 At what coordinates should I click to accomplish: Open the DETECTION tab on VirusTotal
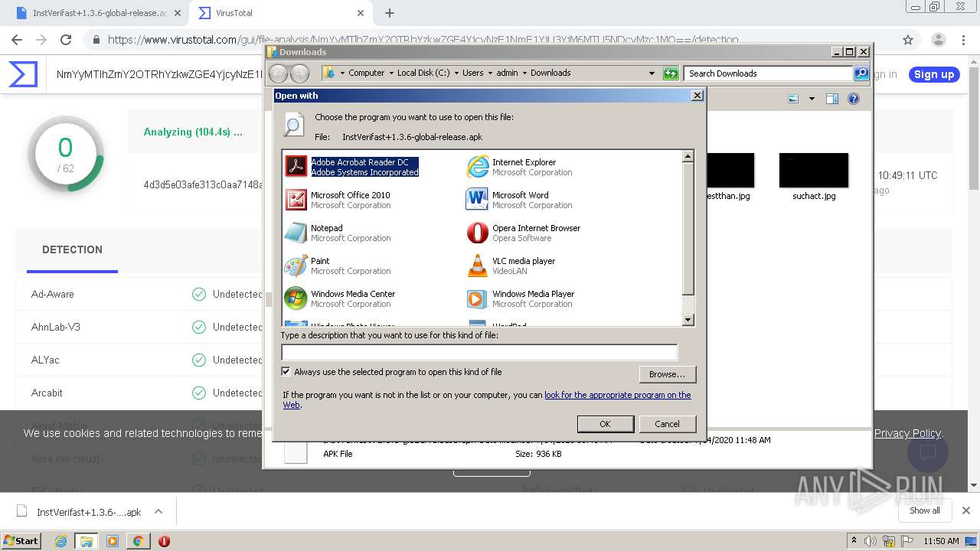(72, 249)
